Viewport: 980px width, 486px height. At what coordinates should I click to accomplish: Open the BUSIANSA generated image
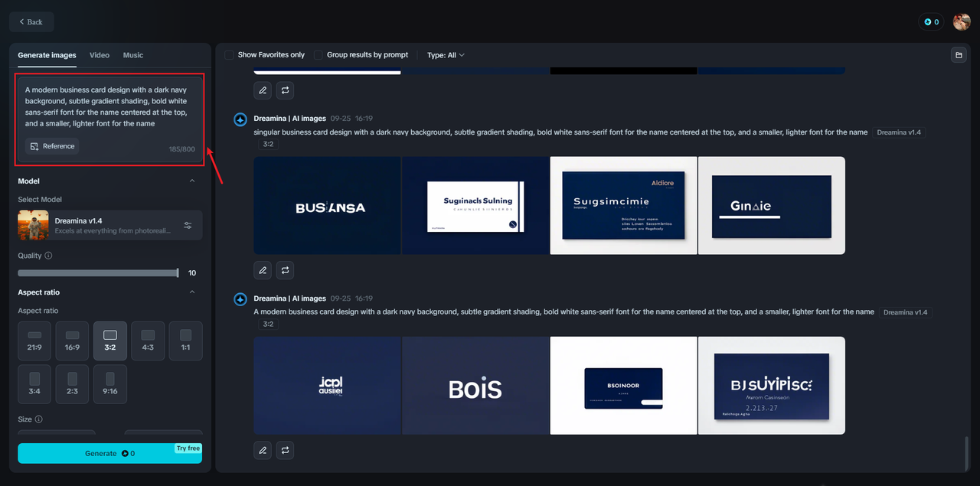327,205
